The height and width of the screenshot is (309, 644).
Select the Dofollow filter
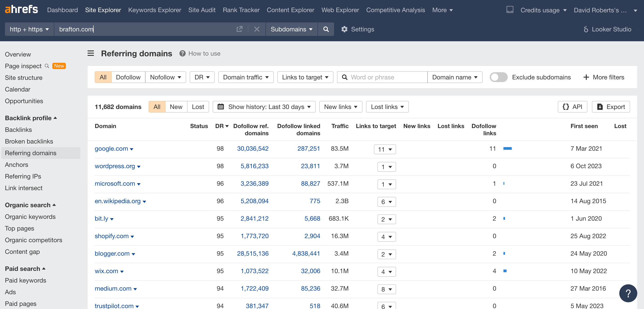coord(128,77)
